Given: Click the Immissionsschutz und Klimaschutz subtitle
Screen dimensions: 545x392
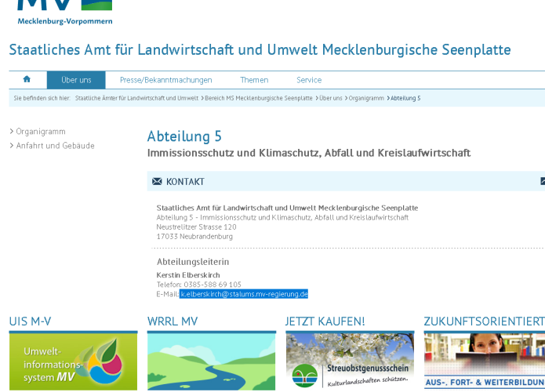Looking at the screenshot, I should [309, 153].
